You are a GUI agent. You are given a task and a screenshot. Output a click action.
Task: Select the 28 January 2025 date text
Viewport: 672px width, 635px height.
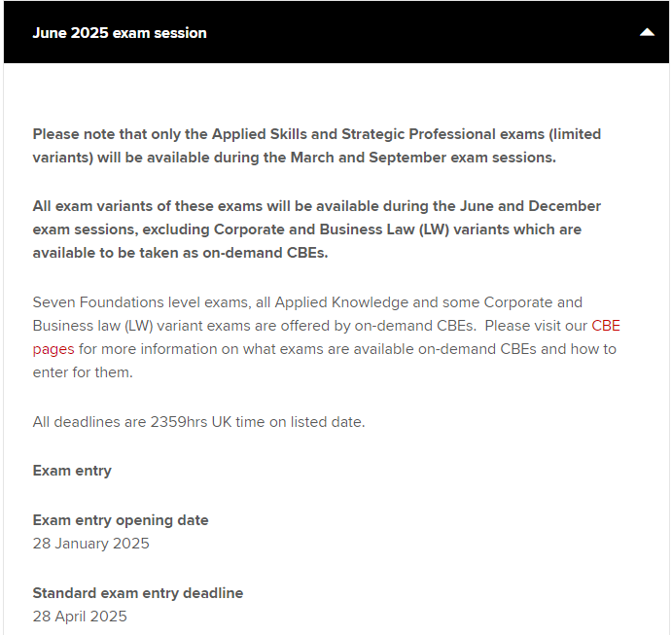point(91,544)
